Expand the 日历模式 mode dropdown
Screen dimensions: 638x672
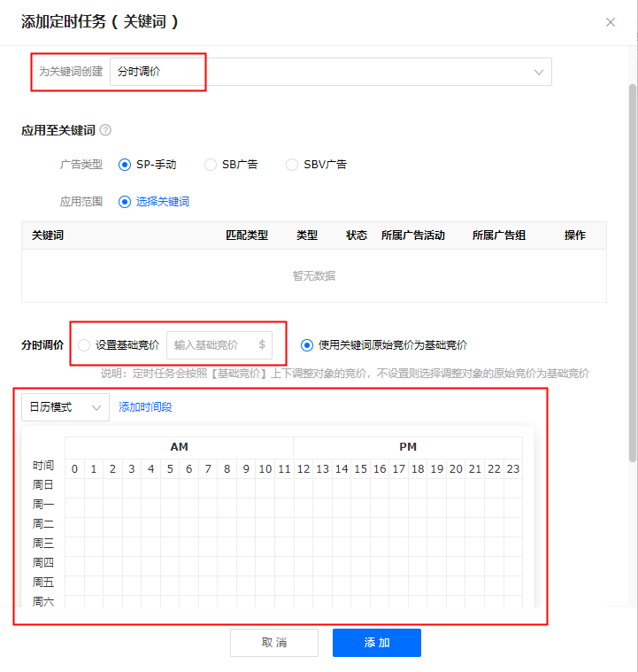pos(65,407)
